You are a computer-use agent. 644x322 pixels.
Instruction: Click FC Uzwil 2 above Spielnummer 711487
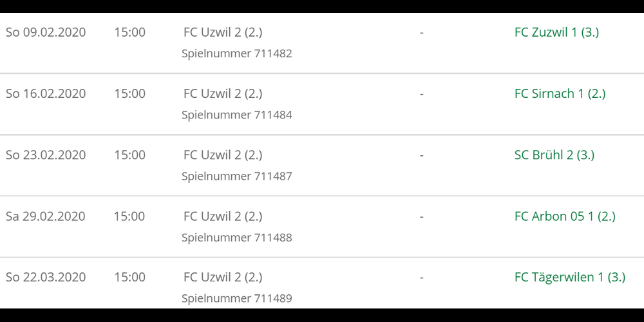pos(223,155)
